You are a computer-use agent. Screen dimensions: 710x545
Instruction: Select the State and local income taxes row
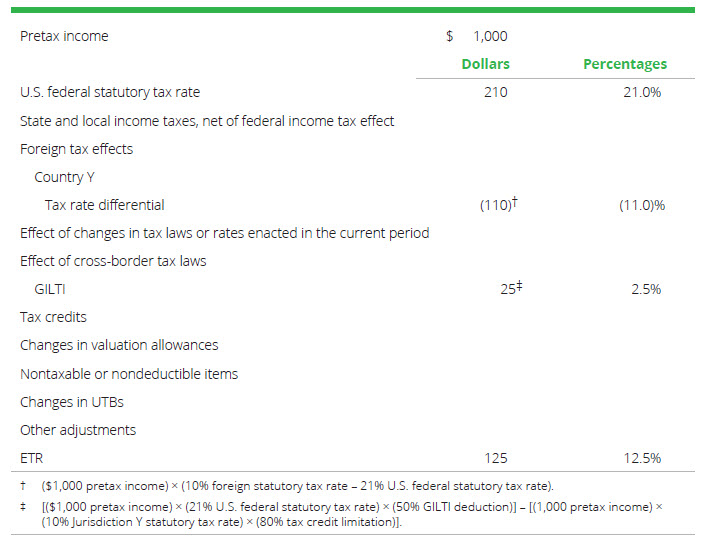point(207,121)
